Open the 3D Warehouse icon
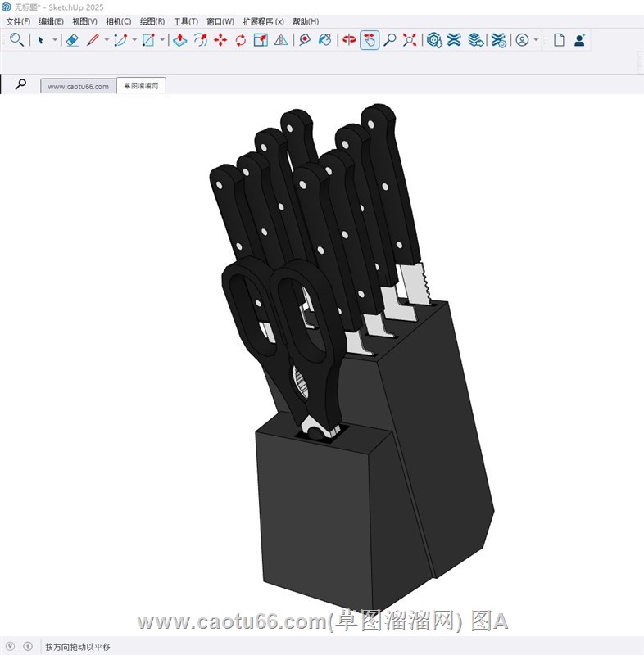Image resolution: width=644 pixels, height=655 pixels. (434, 39)
